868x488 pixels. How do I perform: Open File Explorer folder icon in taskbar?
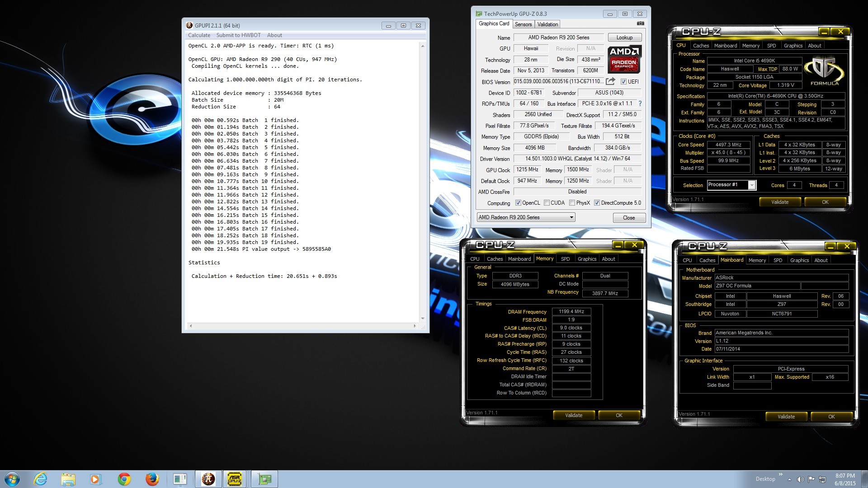click(x=68, y=479)
